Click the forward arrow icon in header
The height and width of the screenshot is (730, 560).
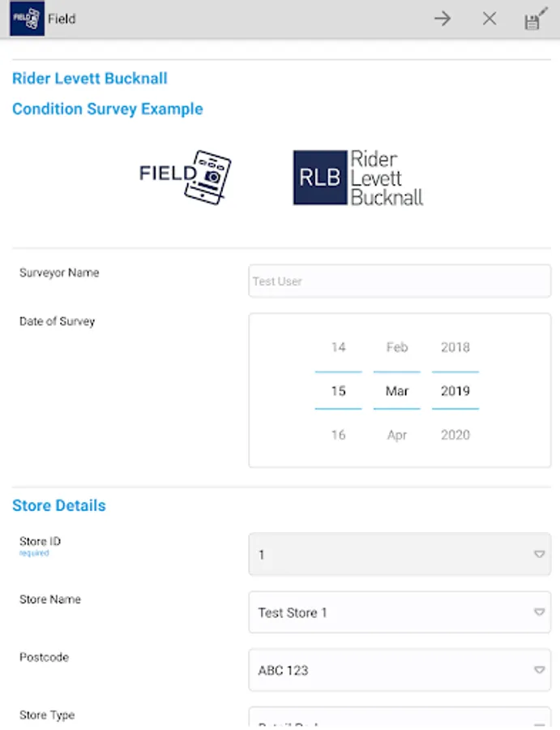[x=442, y=19]
